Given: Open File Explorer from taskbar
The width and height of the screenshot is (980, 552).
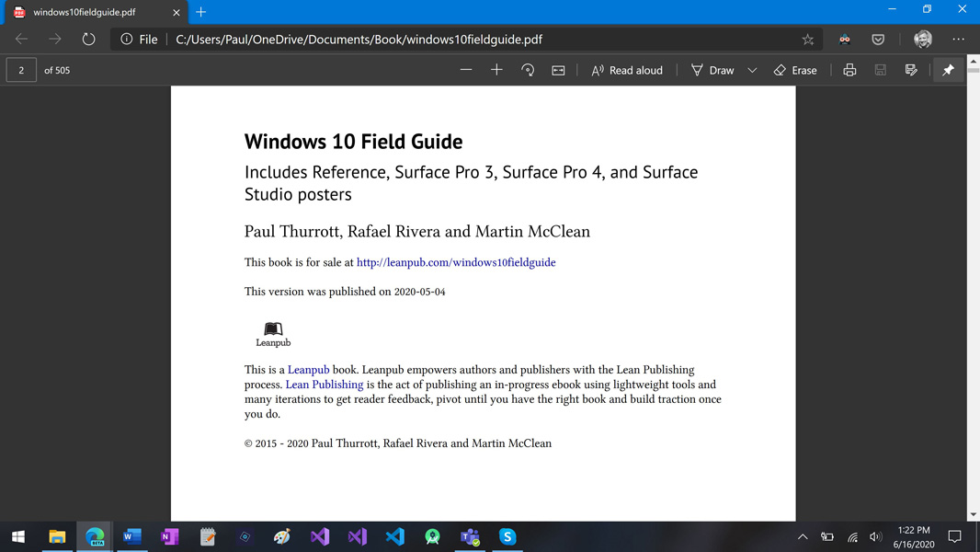Looking at the screenshot, I should (x=57, y=536).
